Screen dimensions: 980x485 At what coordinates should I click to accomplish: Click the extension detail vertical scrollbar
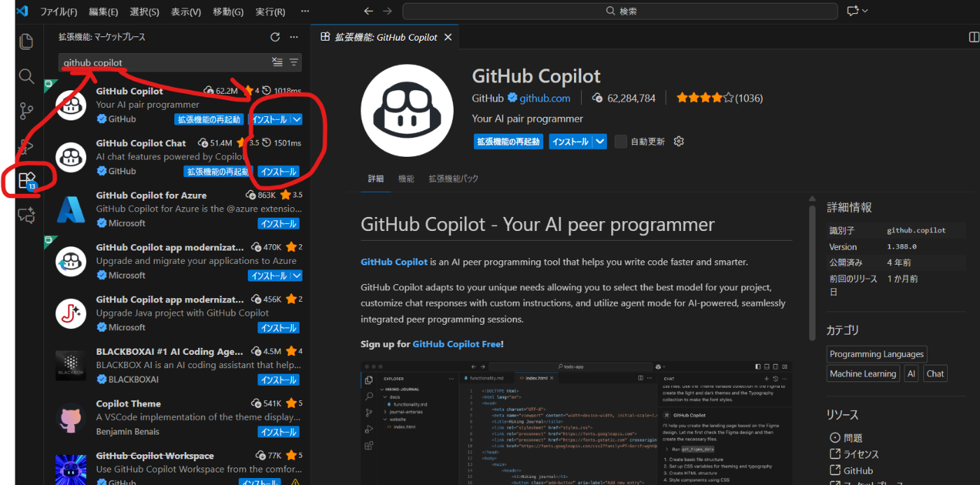[x=812, y=273]
